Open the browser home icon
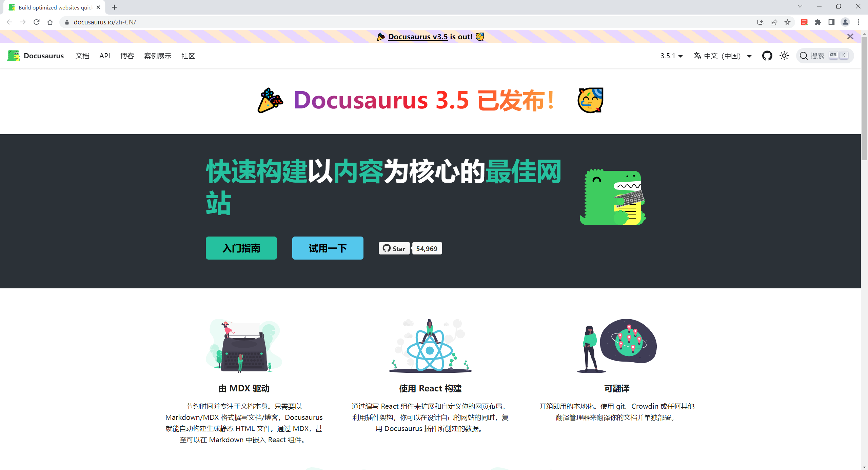This screenshot has height=470, width=868. (50, 22)
